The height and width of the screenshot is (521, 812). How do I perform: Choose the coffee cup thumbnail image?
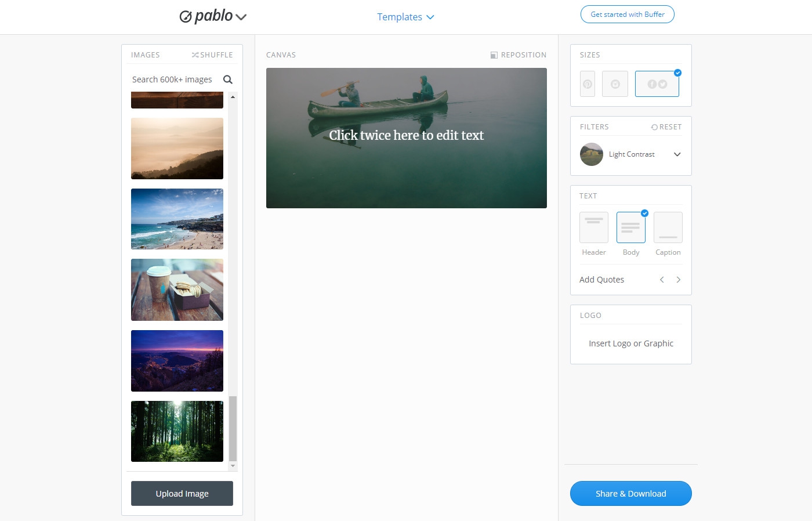point(177,290)
